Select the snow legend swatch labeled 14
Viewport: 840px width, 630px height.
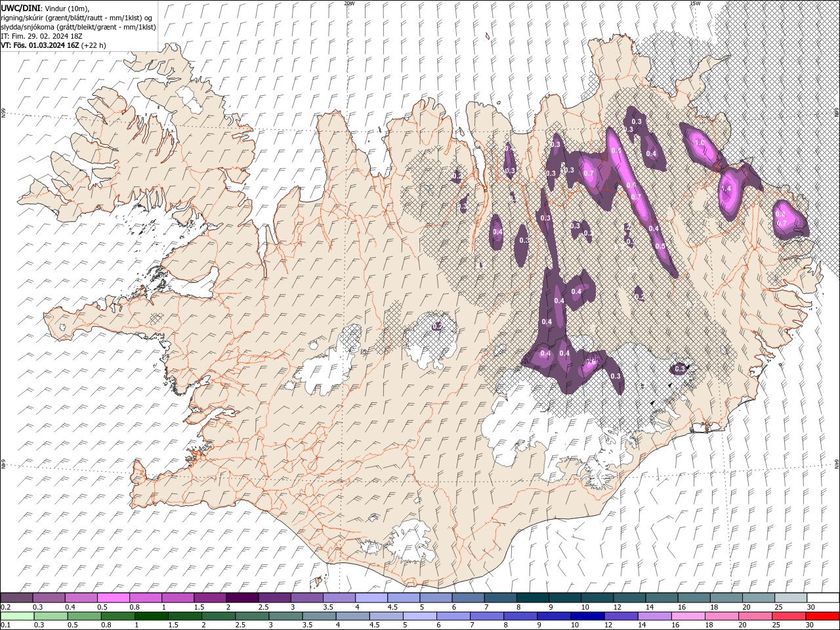(661, 598)
